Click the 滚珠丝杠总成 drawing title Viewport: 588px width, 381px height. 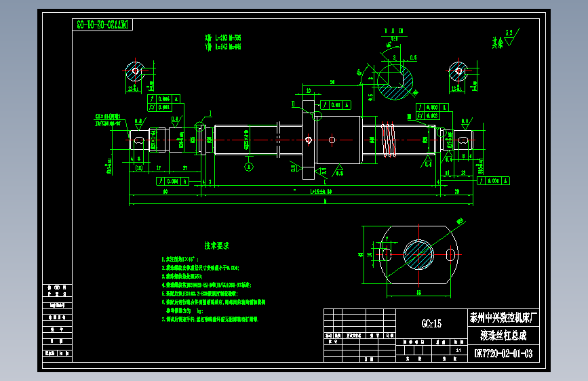(503, 336)
